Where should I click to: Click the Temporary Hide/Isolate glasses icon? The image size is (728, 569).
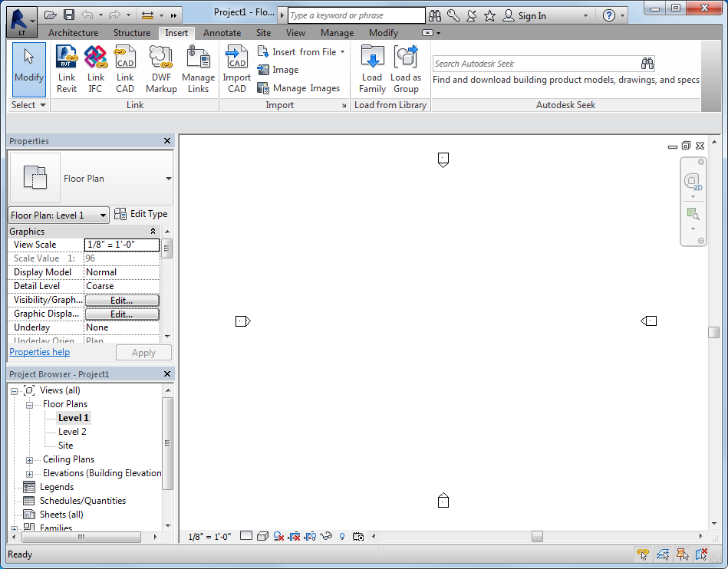[326, 536]
